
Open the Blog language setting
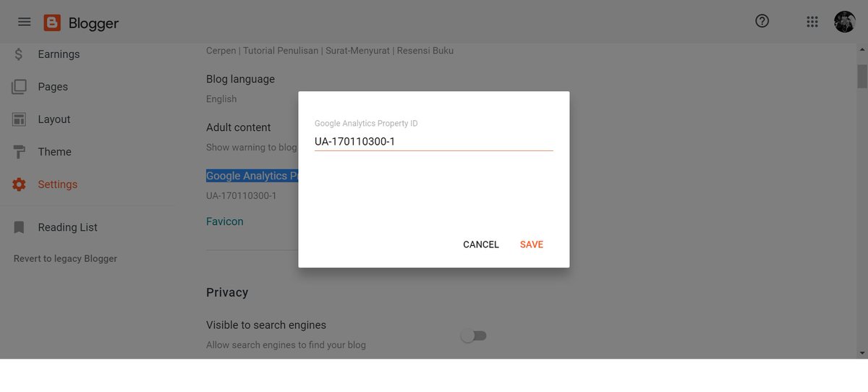(x=240, y=79)
